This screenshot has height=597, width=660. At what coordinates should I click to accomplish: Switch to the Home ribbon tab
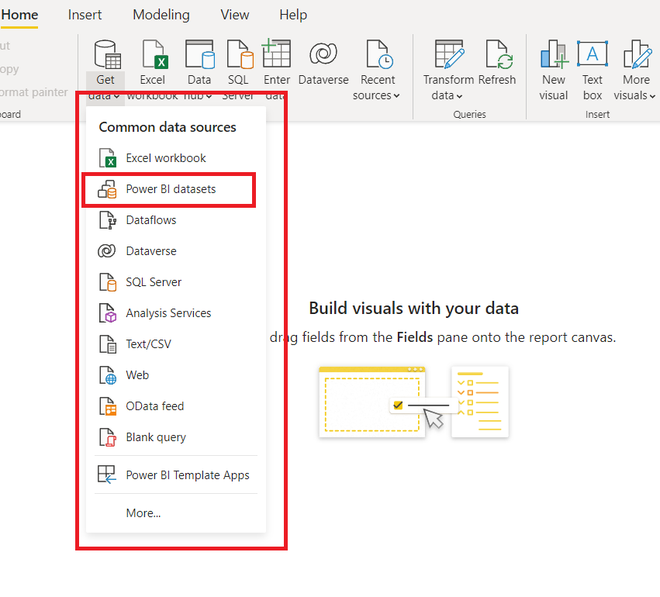pyautogui.click(x=19, y=15)
